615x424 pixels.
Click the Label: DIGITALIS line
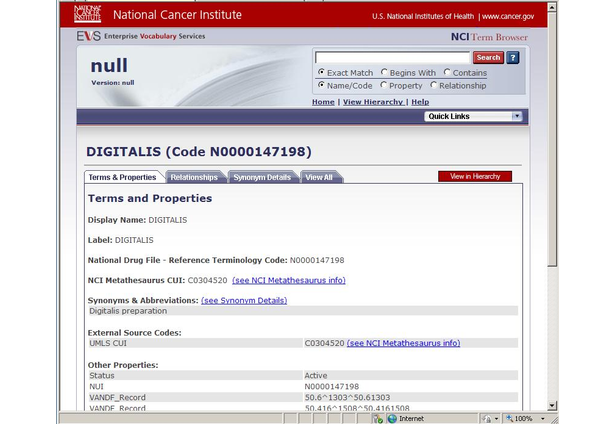coord(120,240)
